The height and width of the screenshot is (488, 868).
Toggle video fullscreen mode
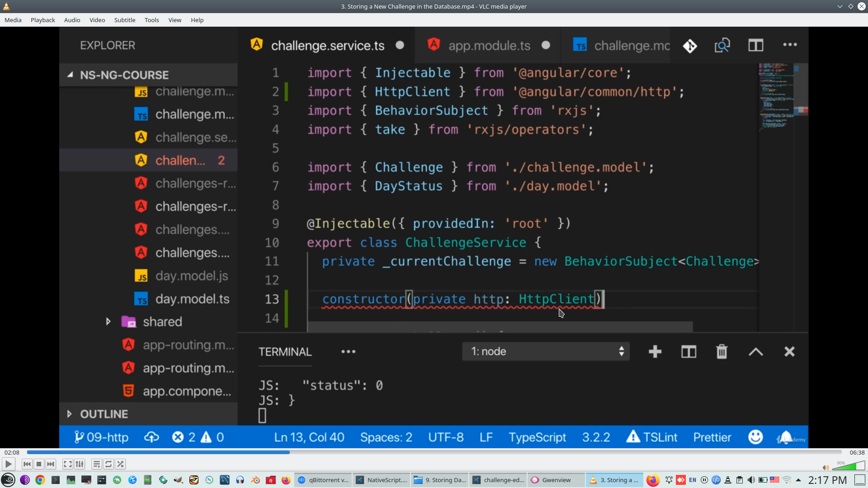pos(67,464)
